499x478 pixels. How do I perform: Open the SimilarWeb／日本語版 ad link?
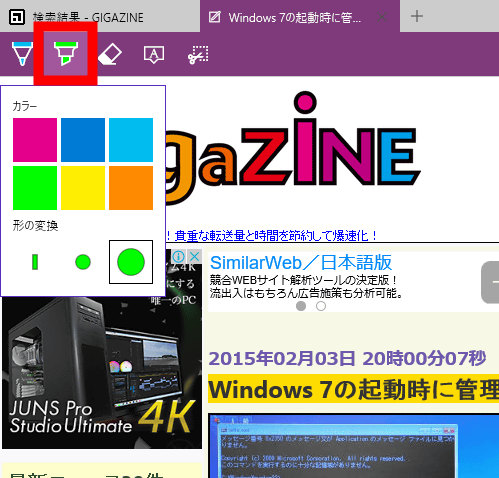tap(301, 263)
